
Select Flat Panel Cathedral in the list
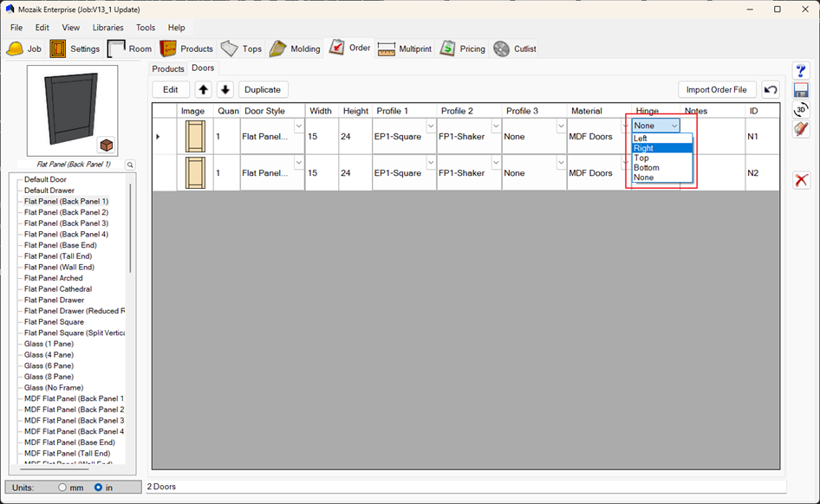(58, 289)
